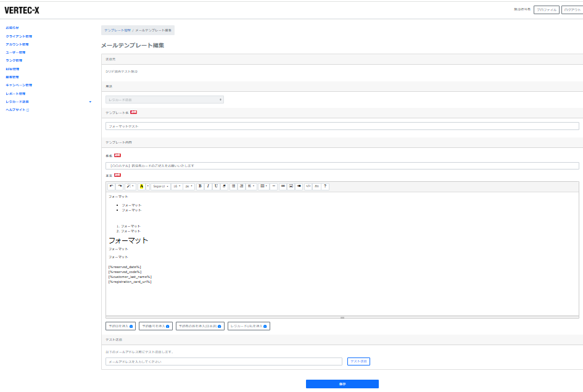Go to テンプレート管理 in the breadcrumb
583x392 pixels.
pos(117,30)
